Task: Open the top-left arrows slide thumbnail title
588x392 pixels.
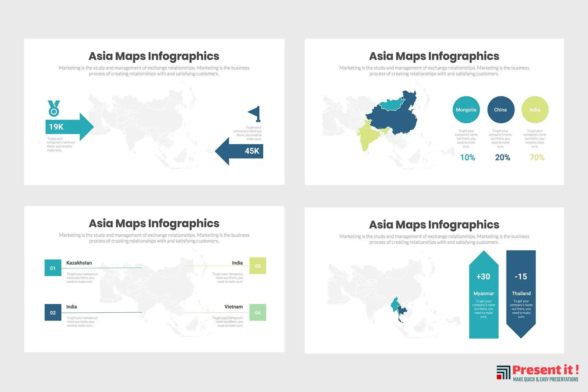Action: [x=154, y=56]
